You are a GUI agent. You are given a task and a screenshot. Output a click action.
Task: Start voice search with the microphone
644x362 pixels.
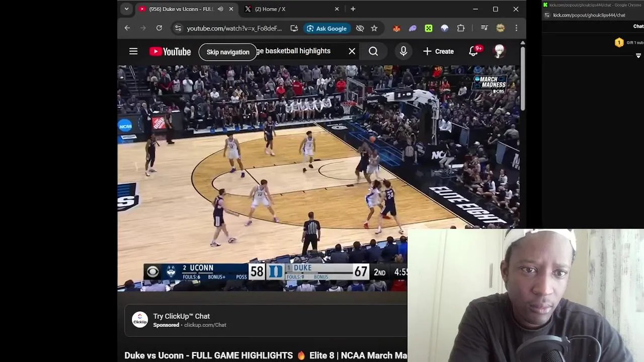404,51
